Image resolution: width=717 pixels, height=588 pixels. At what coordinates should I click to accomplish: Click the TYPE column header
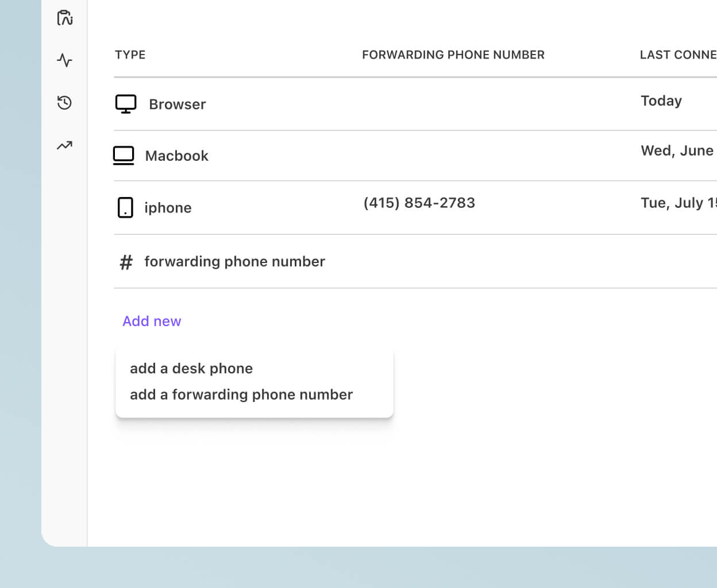[x=130, y=55]
